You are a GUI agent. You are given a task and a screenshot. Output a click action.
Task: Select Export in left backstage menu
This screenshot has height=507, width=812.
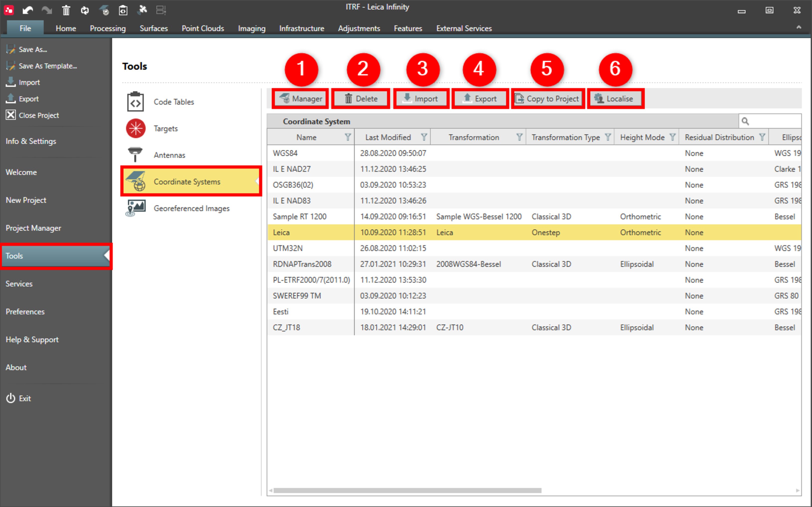coord(22,99)
